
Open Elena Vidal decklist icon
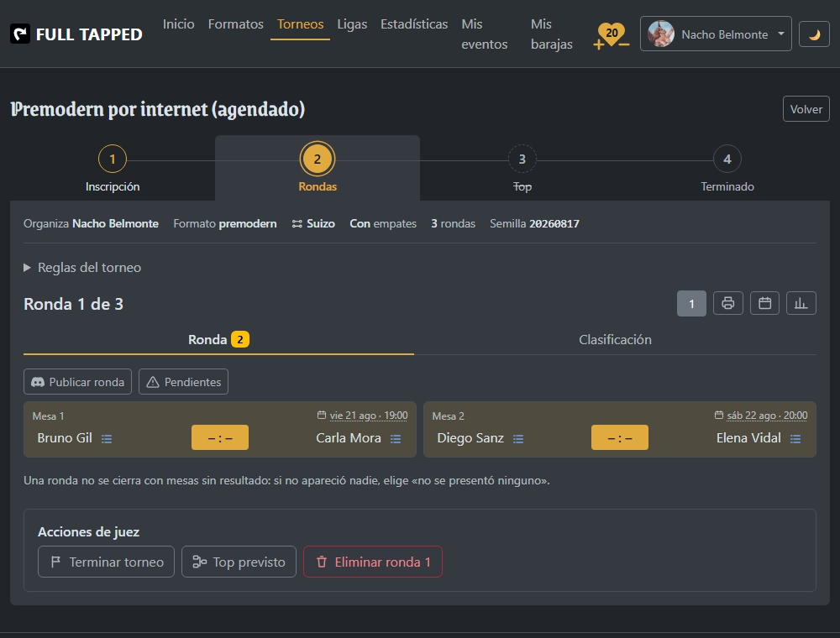point(795,439)
